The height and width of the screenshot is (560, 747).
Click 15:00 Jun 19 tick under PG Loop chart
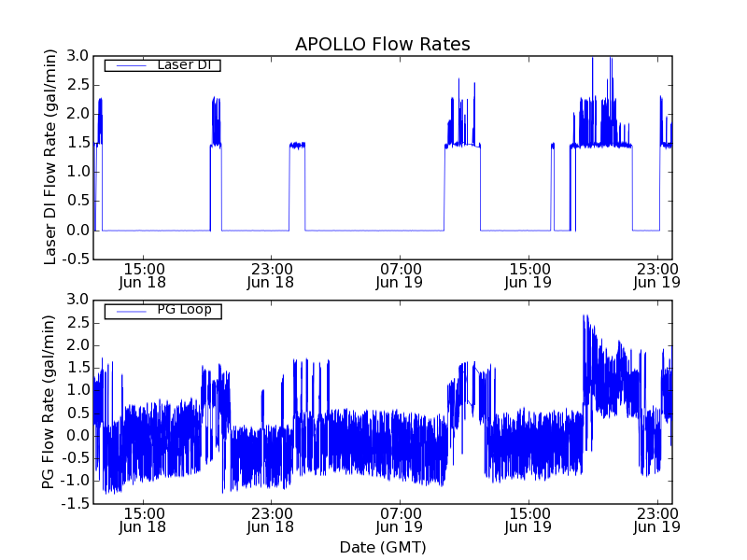click(x=529, y=519)
